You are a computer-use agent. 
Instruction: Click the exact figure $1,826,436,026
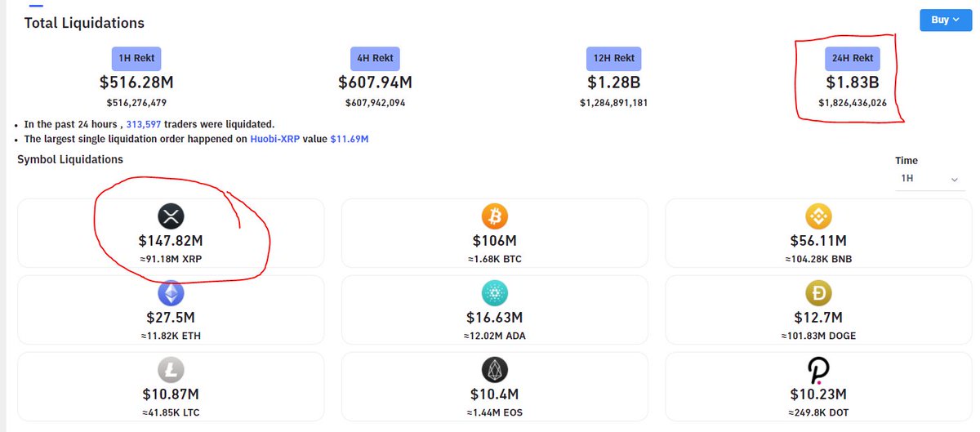[x=853, y=103]
